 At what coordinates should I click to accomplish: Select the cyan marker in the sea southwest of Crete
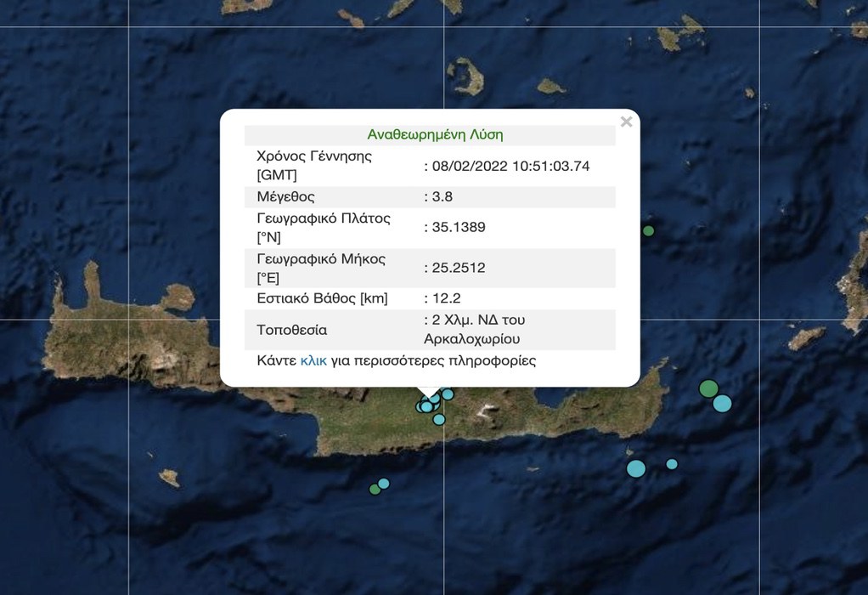coord(384,483)
